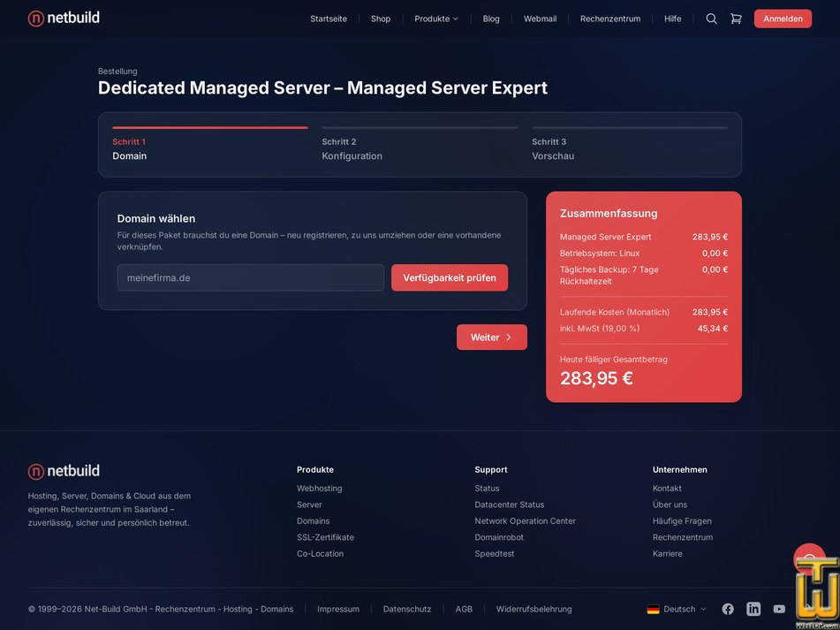Open the search magnifier icon
The width and height of the screenshot is (840, 630).
click(711, 19)
